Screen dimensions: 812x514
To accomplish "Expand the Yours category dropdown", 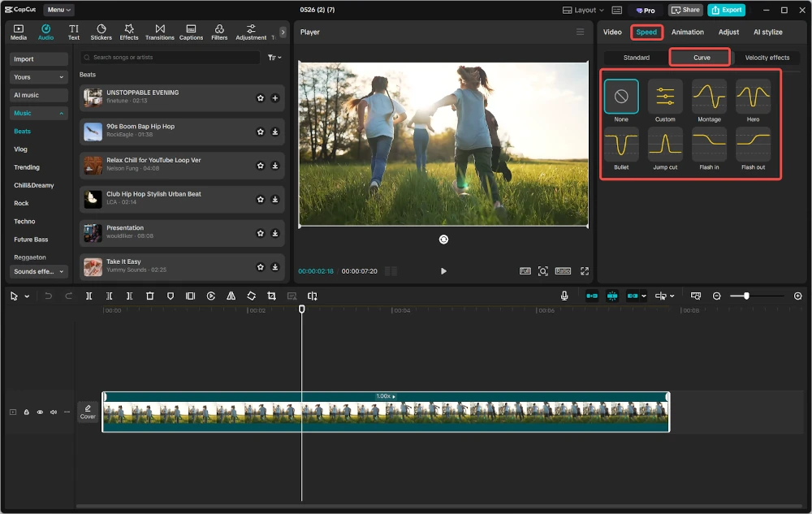I will 38,77.
